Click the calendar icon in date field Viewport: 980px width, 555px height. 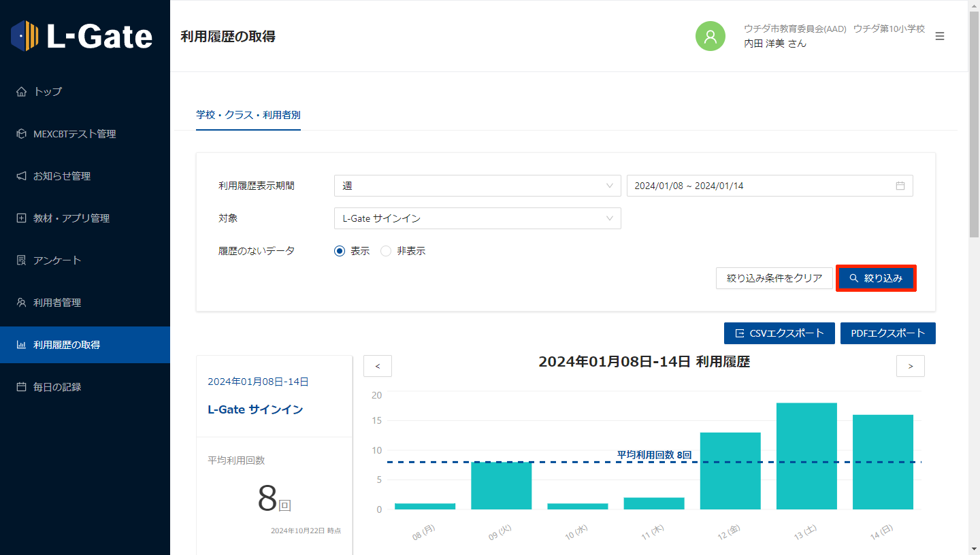click(x=900, y=186)
